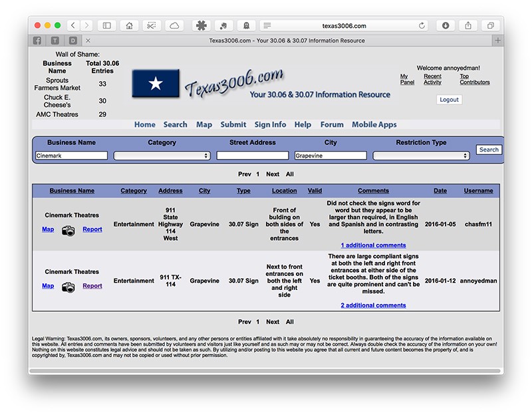The image size is (532, 415).
Task: Open the Forum navigation menu item
Action: pos(332,124)
